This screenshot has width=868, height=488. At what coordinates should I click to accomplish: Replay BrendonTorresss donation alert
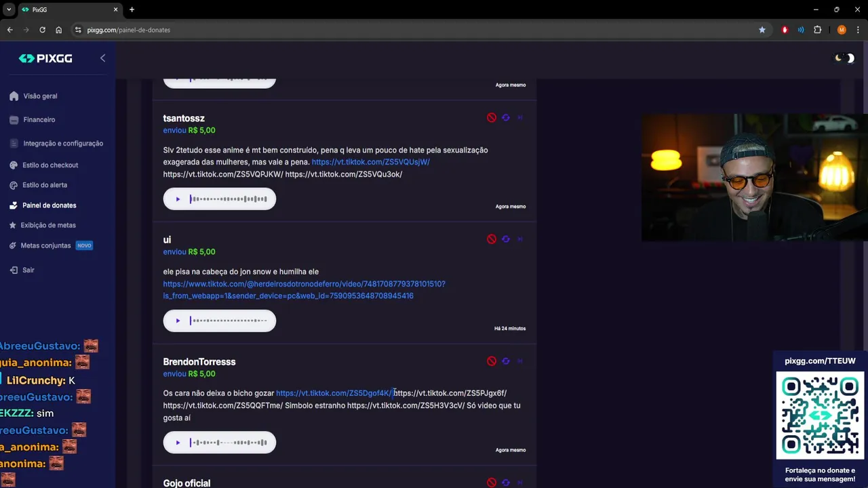coord(506,361)
